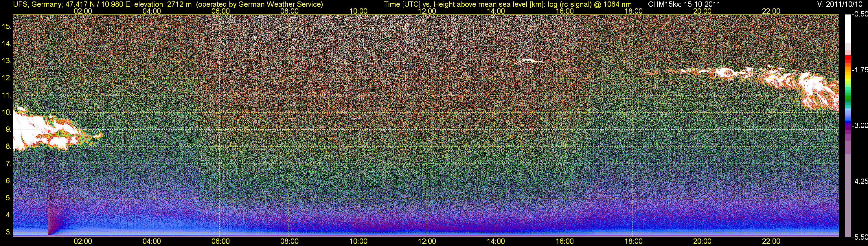Click the -5.50 value on the color scale

860,237
